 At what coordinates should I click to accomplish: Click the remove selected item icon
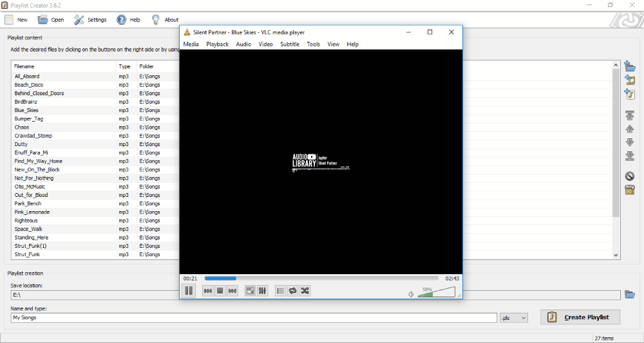(x=630, y=176)
